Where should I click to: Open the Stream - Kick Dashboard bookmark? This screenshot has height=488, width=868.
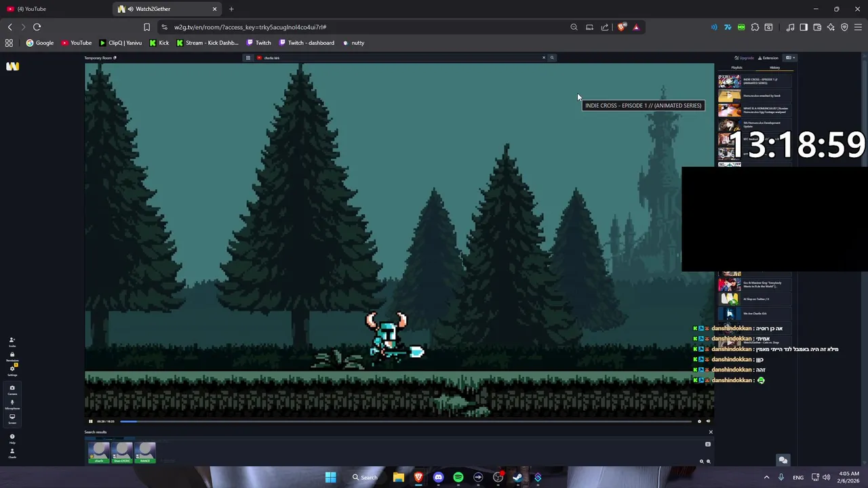(x=208, y=43)
